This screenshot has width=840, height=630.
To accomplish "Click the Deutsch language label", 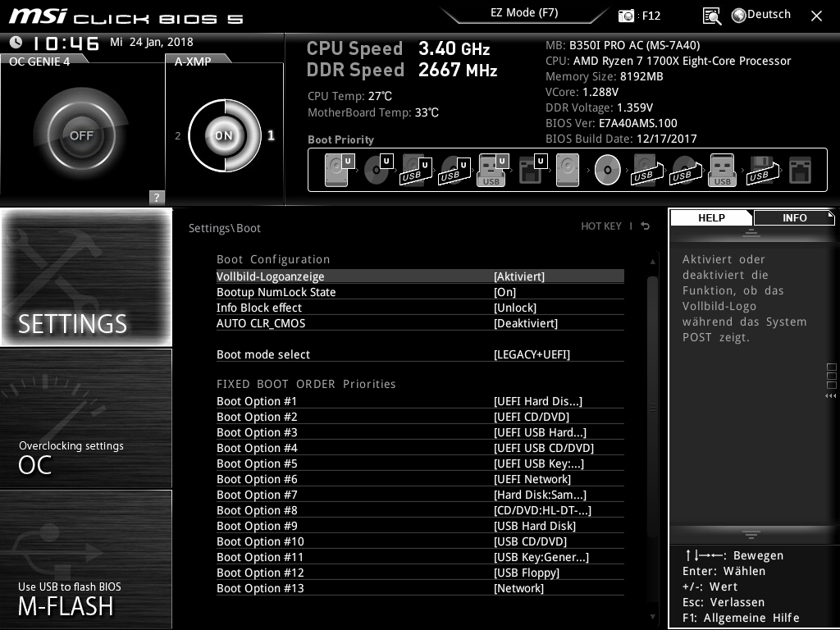I will pyautogui.click(x=769, y=15).
